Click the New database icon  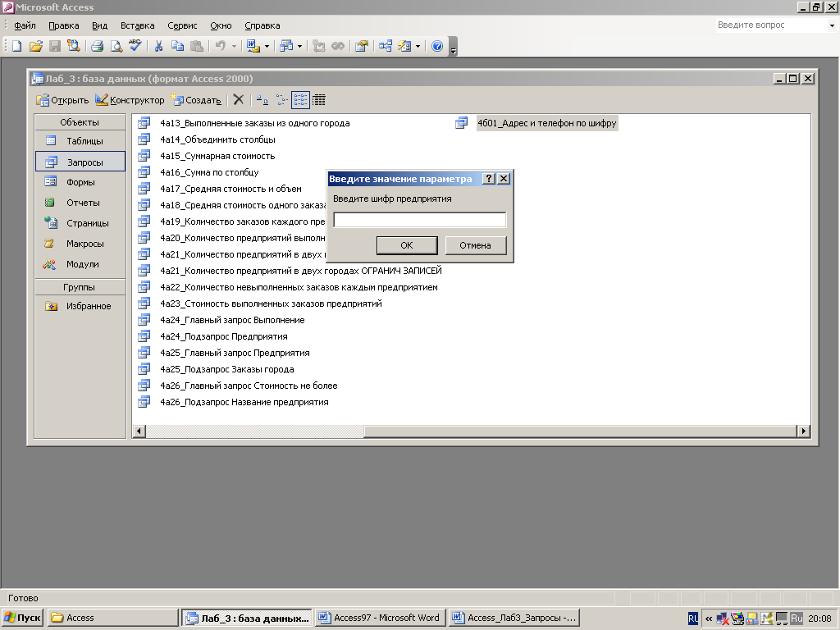pos(16,46)
